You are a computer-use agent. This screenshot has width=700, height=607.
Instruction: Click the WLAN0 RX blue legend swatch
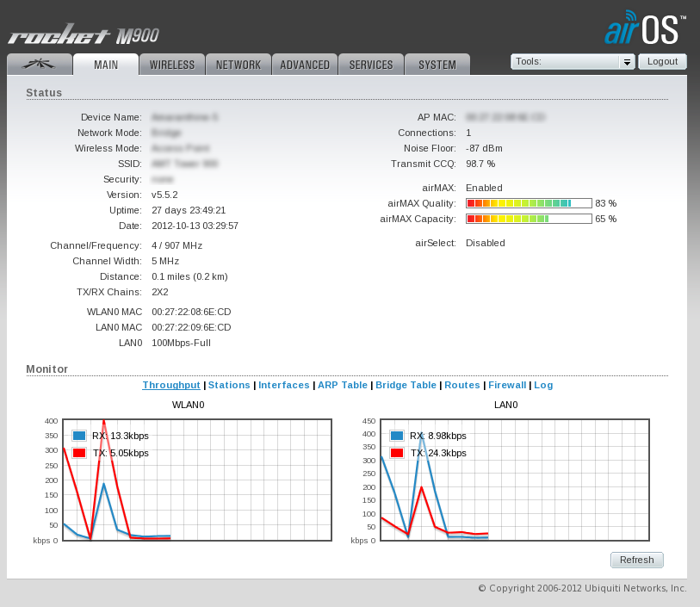79,436
